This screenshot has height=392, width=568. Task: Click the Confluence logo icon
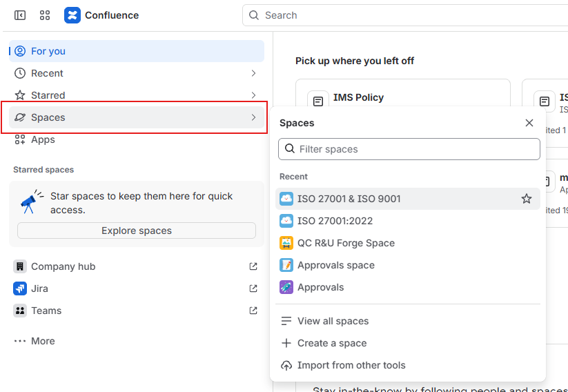tap(72, 15)
